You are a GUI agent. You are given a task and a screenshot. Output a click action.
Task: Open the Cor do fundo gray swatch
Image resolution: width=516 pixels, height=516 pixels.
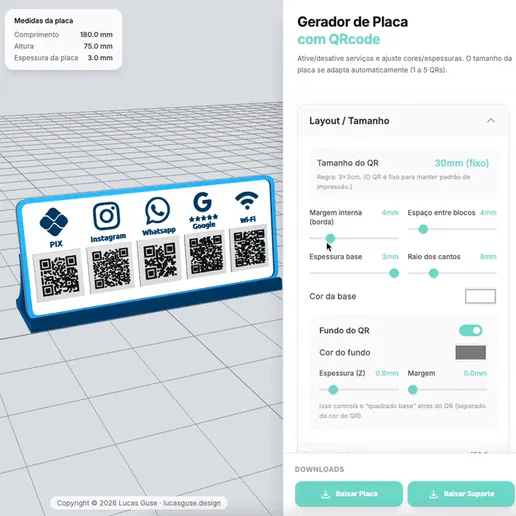pos(471,352)
